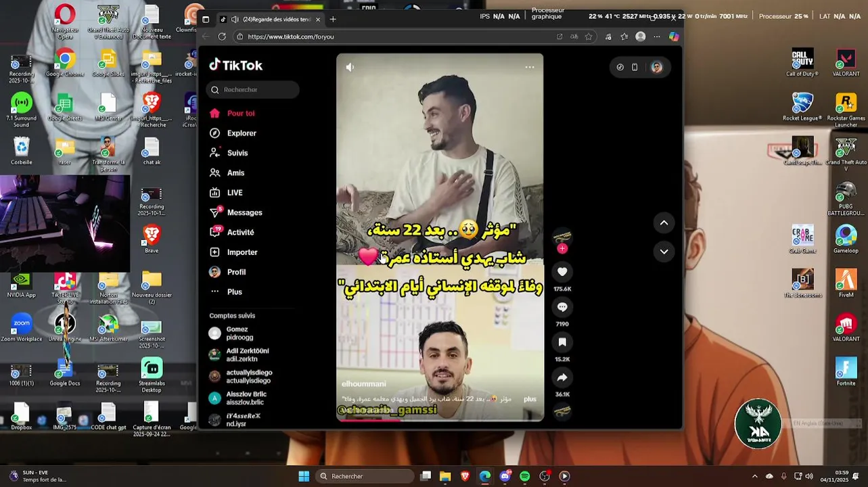Screen dimensions: 868x487
Task: Open the translate page icon in address bar
Action: 574,37
